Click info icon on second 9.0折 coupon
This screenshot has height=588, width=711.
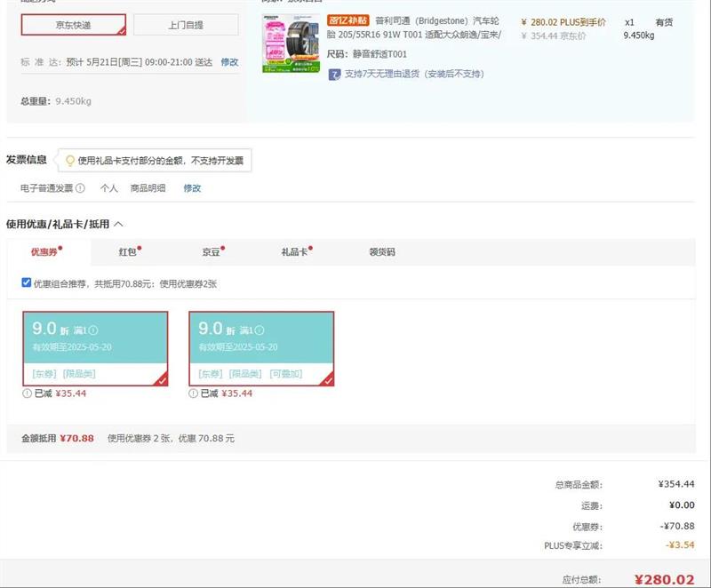tap(259, 330)
